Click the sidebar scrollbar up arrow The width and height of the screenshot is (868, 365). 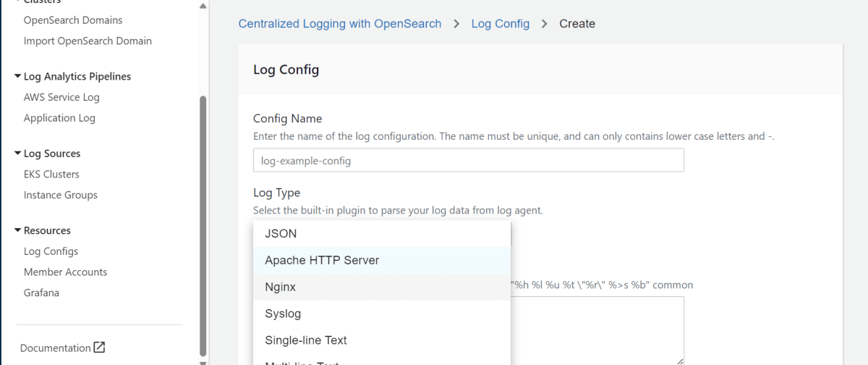coord(203,6)
